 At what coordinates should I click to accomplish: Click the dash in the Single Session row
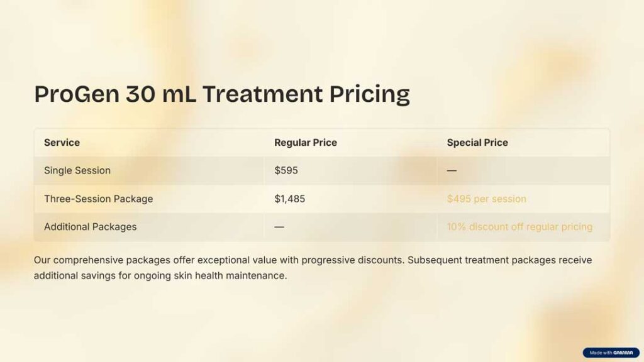coord(452,170)
